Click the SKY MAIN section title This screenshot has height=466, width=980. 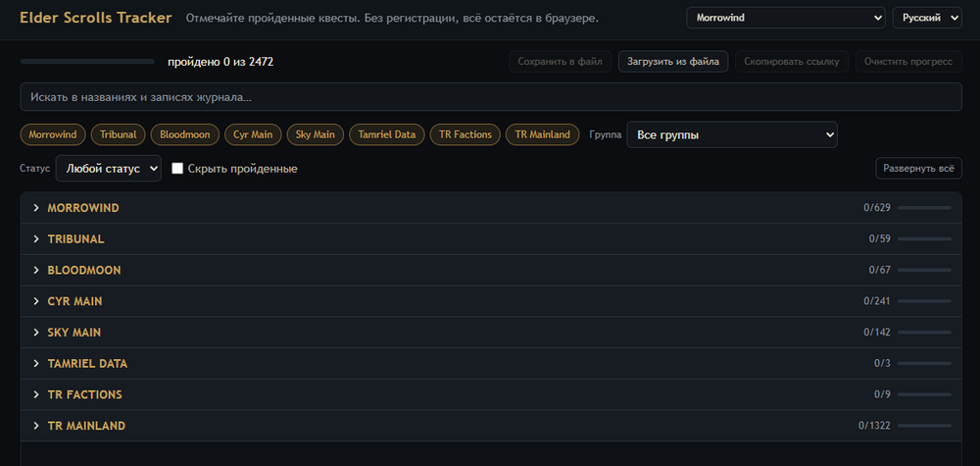[x=74, y=333]
